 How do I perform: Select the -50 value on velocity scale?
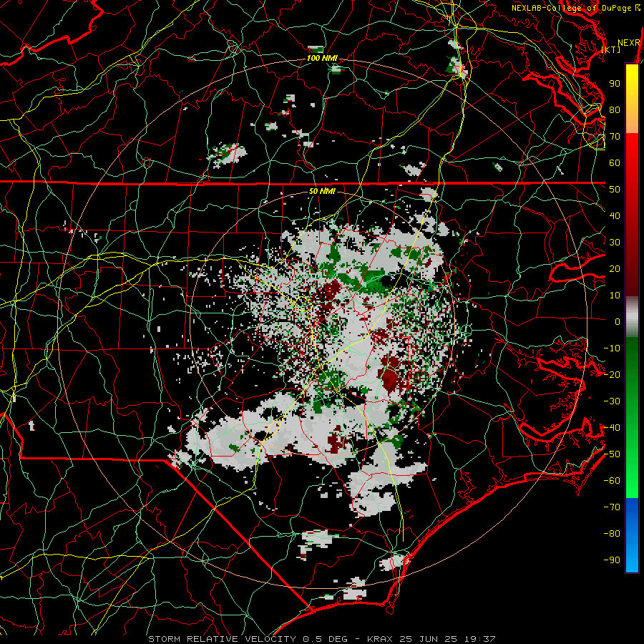pos(612,454)
